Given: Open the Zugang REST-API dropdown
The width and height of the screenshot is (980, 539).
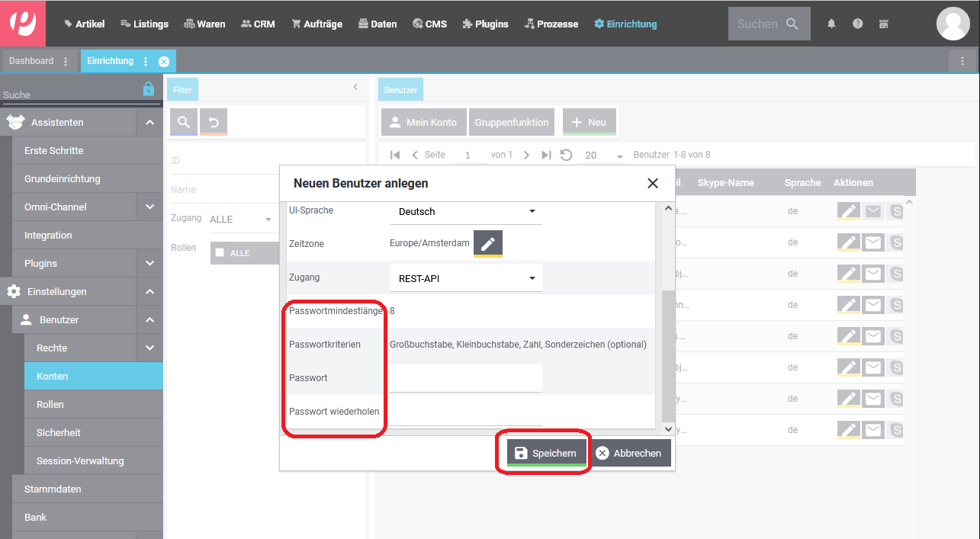Looking at the screenshot, I should 465,278.
